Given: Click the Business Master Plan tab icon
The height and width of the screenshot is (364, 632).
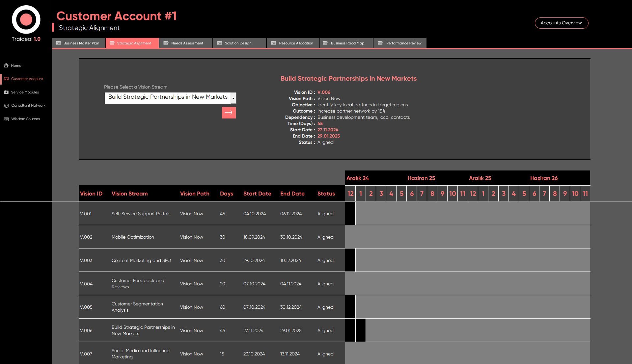Looking at the screenshot, I should click(59, 43).
